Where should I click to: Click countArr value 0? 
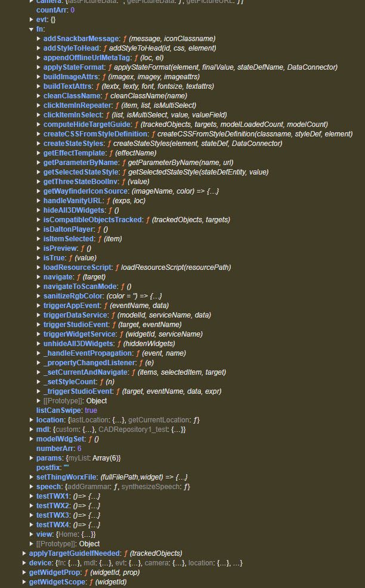(73, 10)
